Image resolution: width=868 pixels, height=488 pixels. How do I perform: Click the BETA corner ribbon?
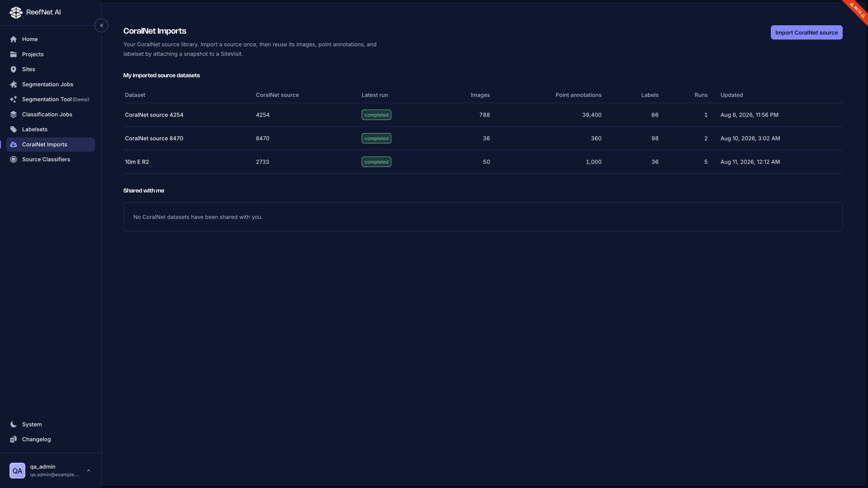(x=857, y=10)
